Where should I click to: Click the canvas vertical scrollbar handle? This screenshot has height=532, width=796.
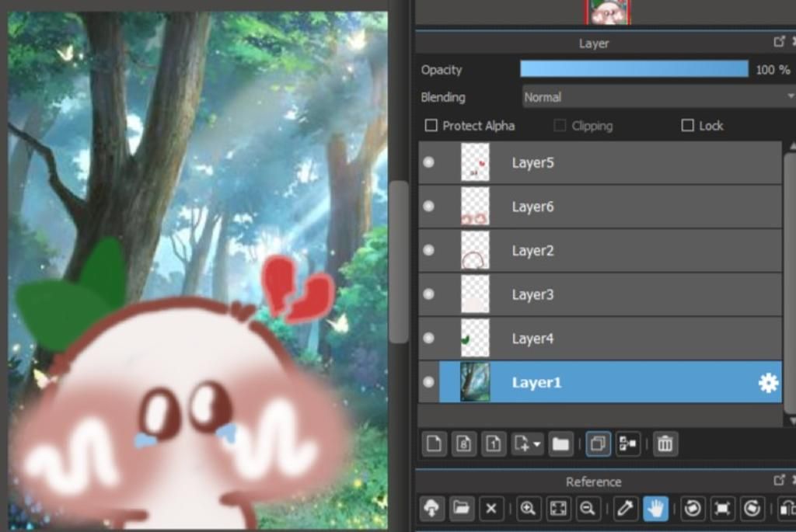pos(399,262)
